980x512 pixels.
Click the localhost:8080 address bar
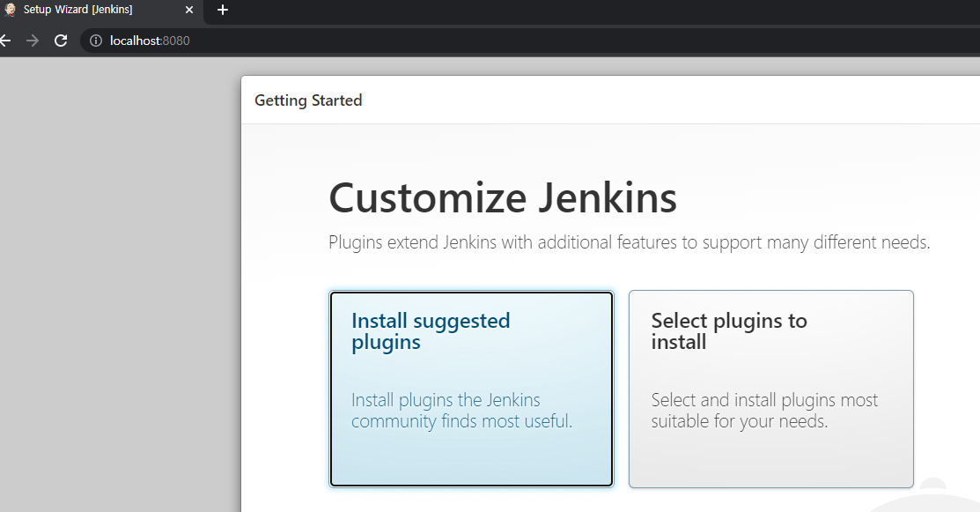pyautogui.click(x=531, y=41)
